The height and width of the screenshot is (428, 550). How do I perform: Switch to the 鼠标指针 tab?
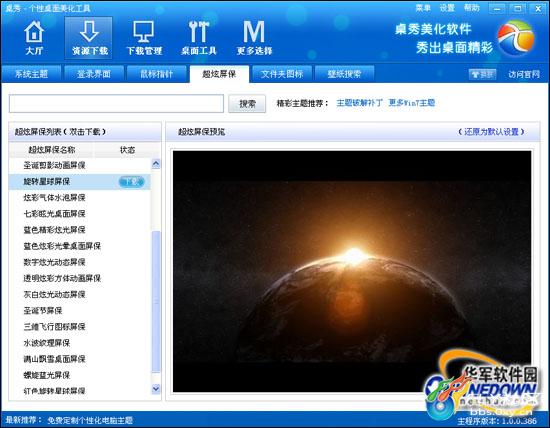tap(156, 74)
